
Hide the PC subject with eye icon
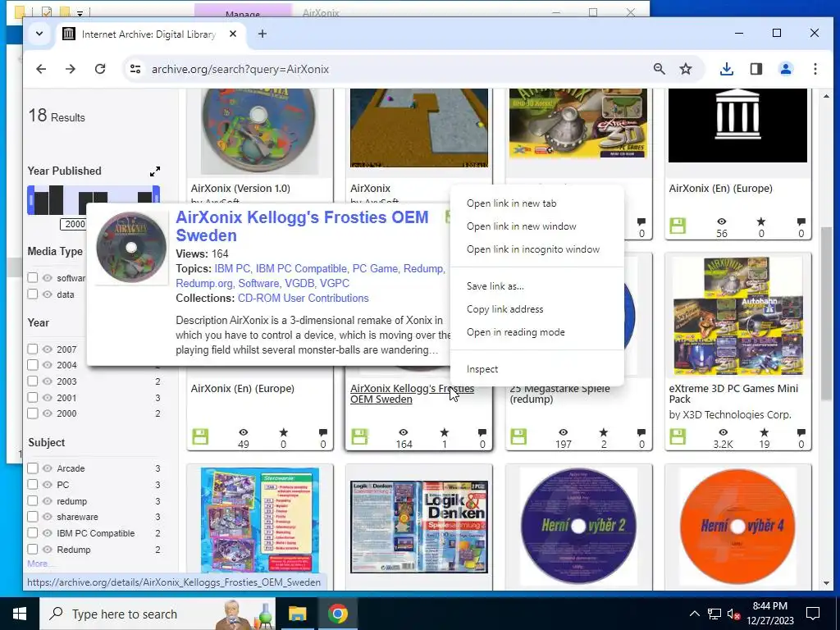(47, 484)
